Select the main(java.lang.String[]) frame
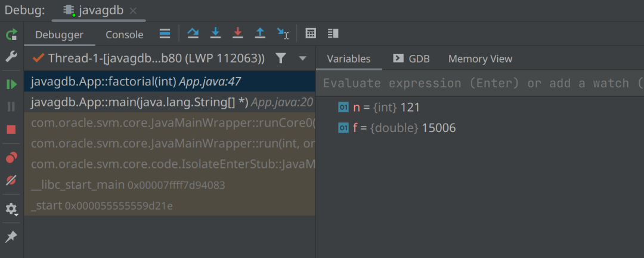Viewport: 644px width, 258px height. point(169,102)
